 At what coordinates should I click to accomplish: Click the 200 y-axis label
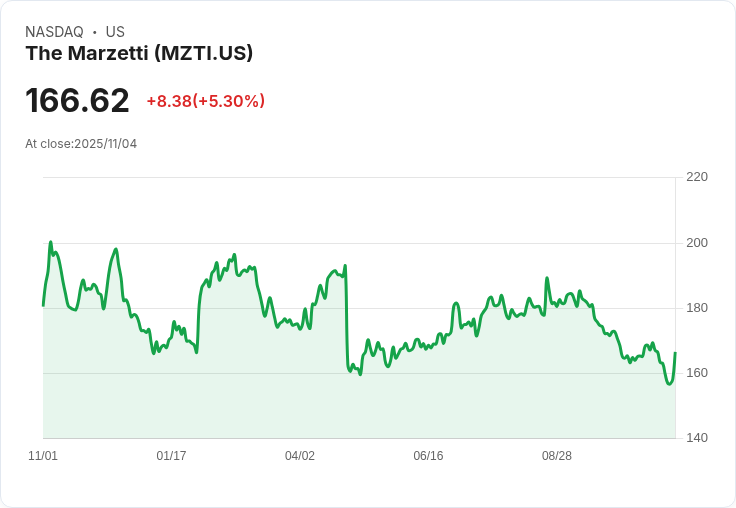point(697,243)
